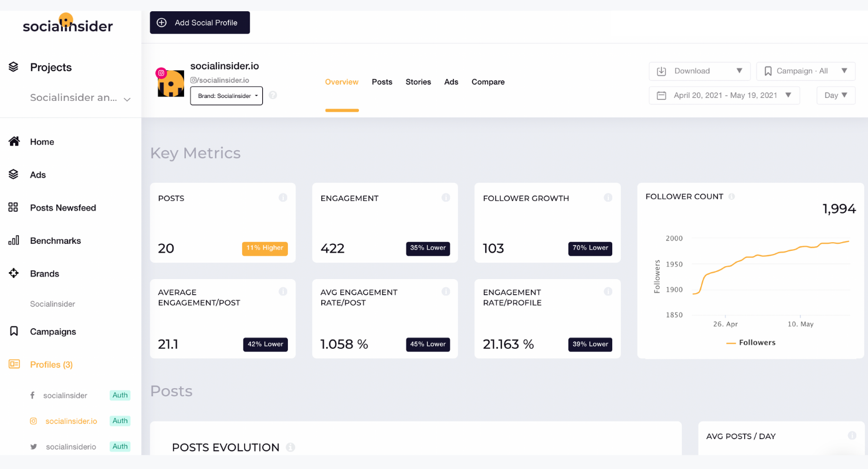Click the 35% Lower badge

click(428, 248)
